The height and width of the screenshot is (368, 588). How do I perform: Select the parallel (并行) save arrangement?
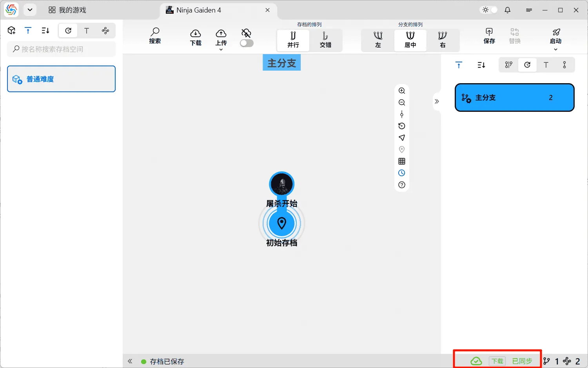pos(293,40)
